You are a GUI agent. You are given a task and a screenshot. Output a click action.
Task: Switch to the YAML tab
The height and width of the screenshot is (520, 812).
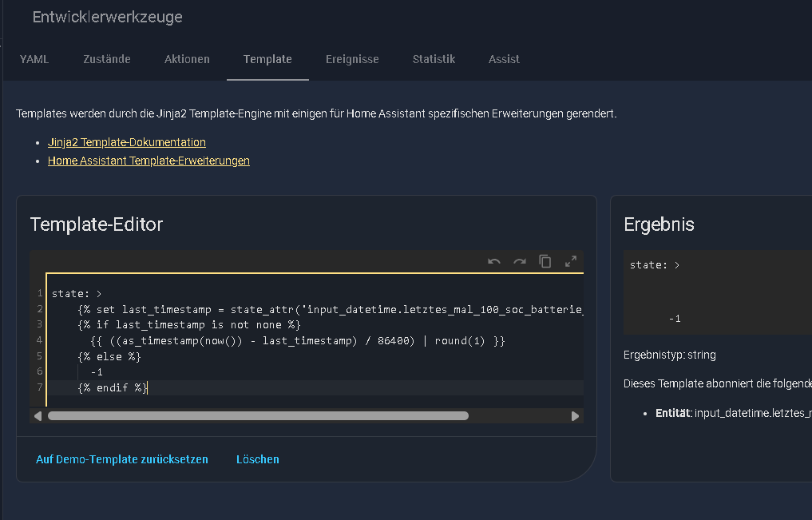[34, 59]
